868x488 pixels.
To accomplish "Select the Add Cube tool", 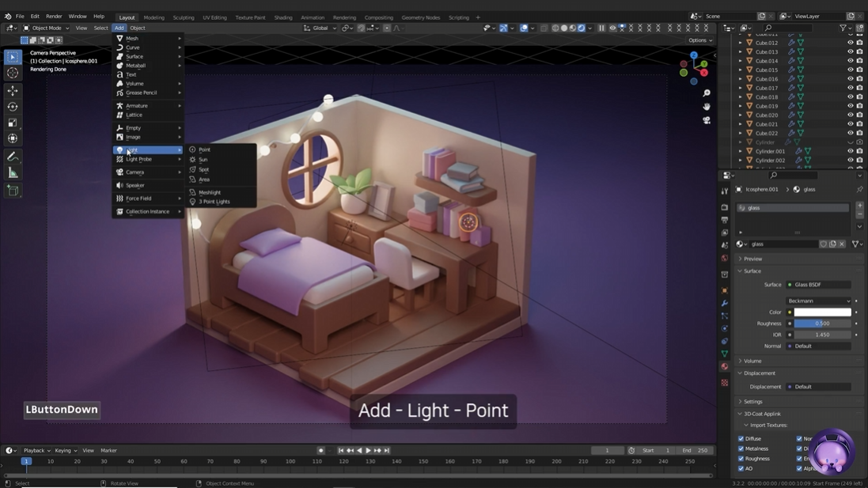I will pyautogui.click(x=13, y=191).
